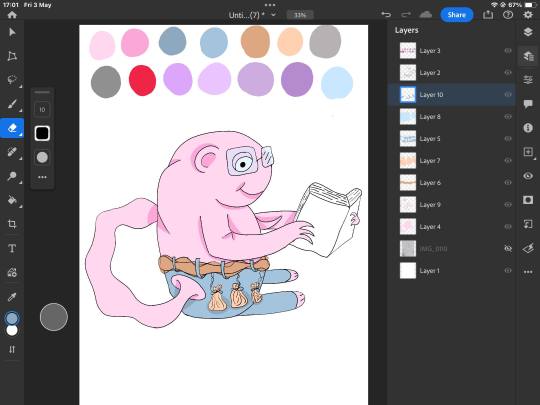This screenshot has height=405, width=540.
Task: Hide Layer 1
Action: click(x=508, y=271)
